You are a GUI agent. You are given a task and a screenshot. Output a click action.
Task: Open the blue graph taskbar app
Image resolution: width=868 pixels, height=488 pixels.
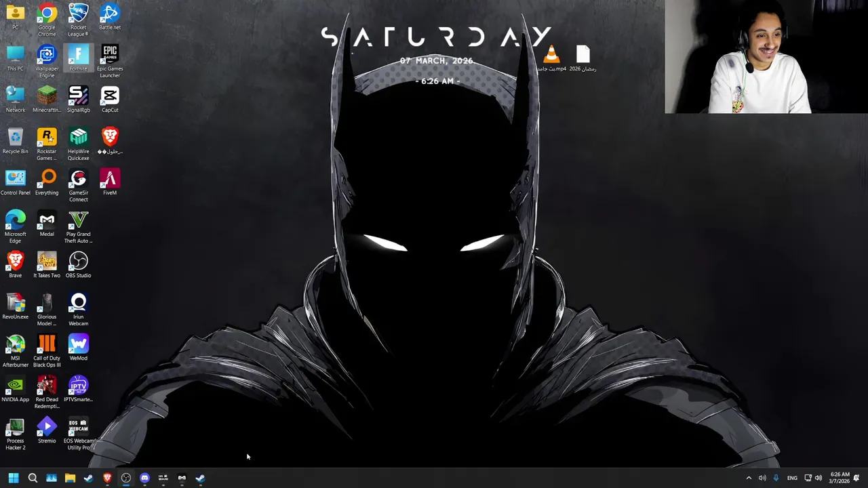pyautogui.click(x=52, y=478)
